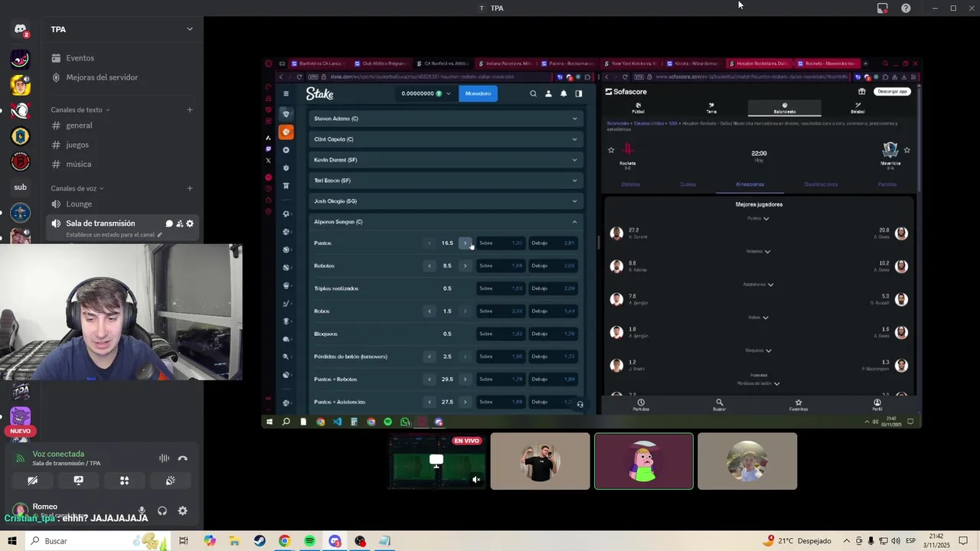Turn on camera in voice panel
This screenshot has width=980, height=551.
tap(32, 481)
